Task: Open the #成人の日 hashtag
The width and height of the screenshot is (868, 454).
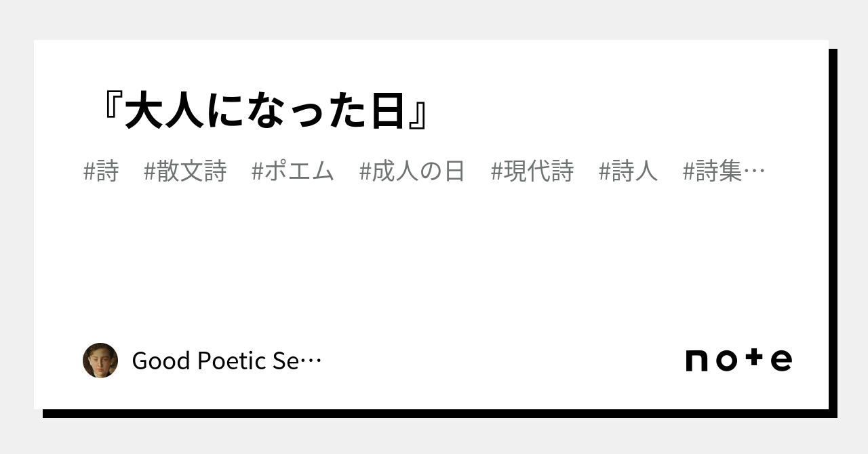Action: click(x=412, y=171)
